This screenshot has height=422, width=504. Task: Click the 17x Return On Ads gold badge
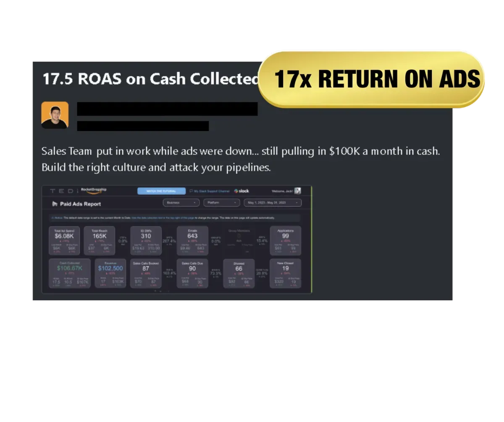pyautogui.click(x=371, y=79)
